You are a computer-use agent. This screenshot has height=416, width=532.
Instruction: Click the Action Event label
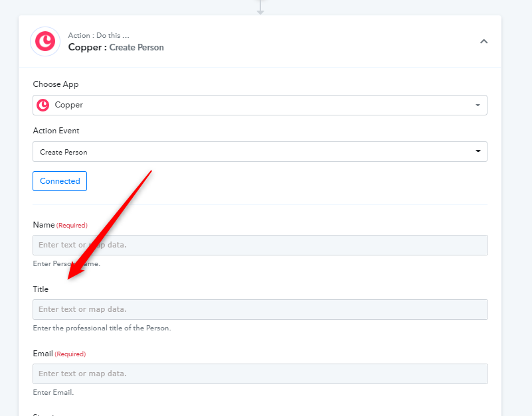[x=56, y=131]
